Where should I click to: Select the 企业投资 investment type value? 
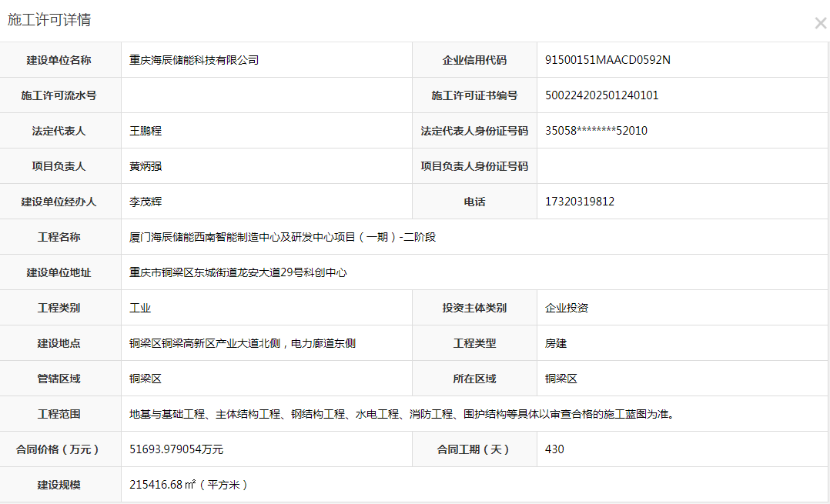(x=567, y=308)
